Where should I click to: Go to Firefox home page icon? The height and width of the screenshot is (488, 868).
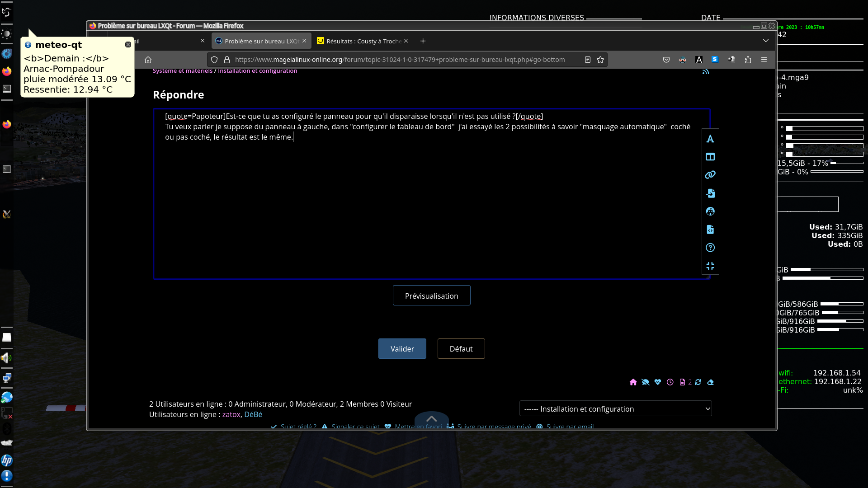coord(148,60)
